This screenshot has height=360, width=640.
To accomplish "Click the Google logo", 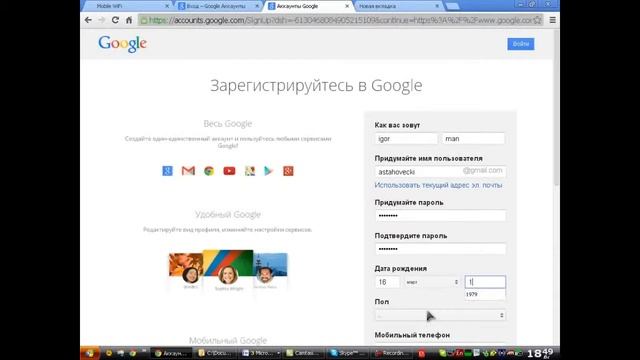I will (122, 44).
